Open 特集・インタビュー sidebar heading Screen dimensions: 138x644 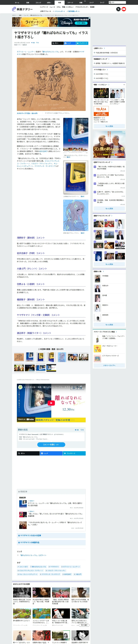point(101,85)
